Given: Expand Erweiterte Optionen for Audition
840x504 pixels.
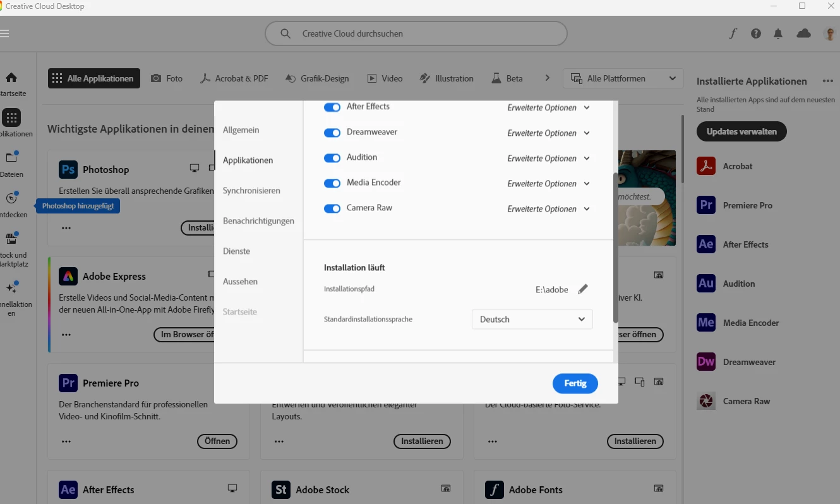Looking at the screenshot, I should pyautogui.click(x=548, y=159).
